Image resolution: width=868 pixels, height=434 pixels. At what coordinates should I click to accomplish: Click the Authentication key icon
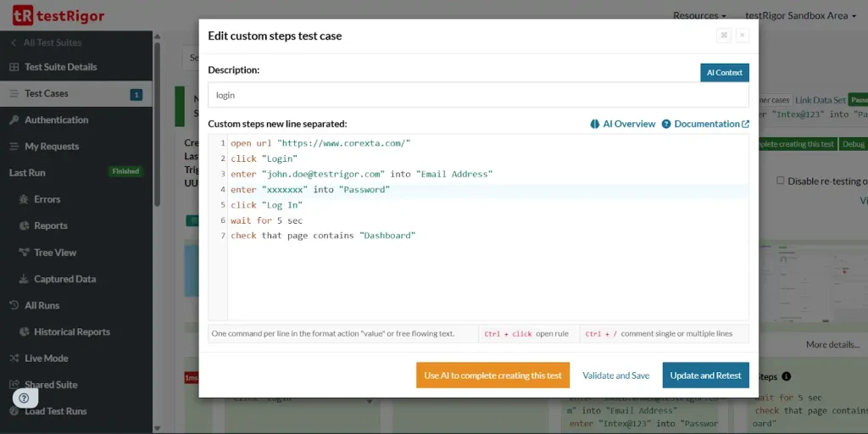tap(14, 120)
